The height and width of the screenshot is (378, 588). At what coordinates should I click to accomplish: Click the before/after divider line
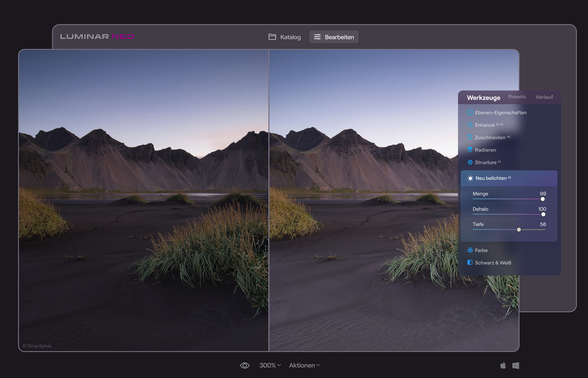[269, 200]
